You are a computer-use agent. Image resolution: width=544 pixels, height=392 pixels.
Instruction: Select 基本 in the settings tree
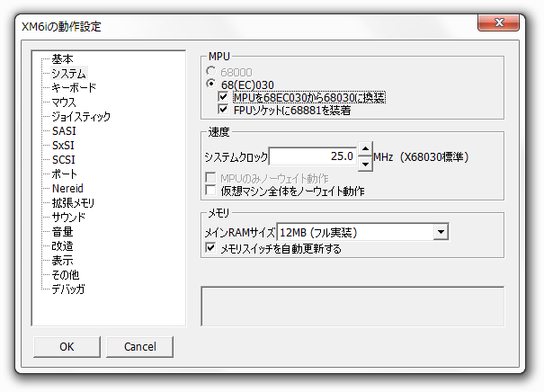[62, 59]
